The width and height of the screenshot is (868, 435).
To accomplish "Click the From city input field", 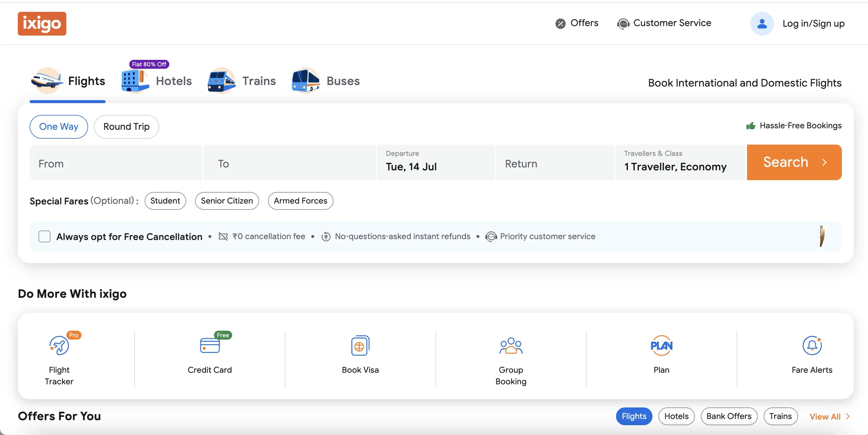I will (x=116, y=162).
